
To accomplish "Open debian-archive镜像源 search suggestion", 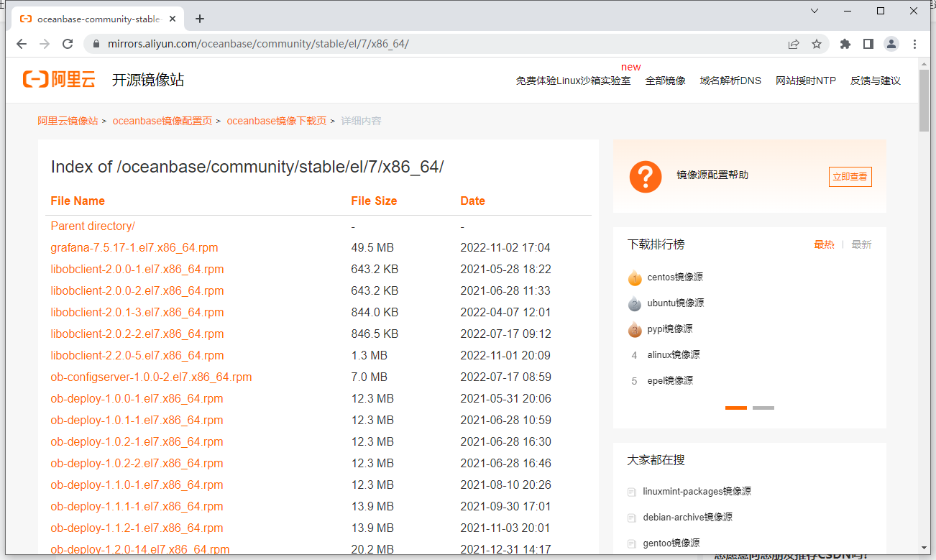I will pyautogui.click(x=687, y=517).
